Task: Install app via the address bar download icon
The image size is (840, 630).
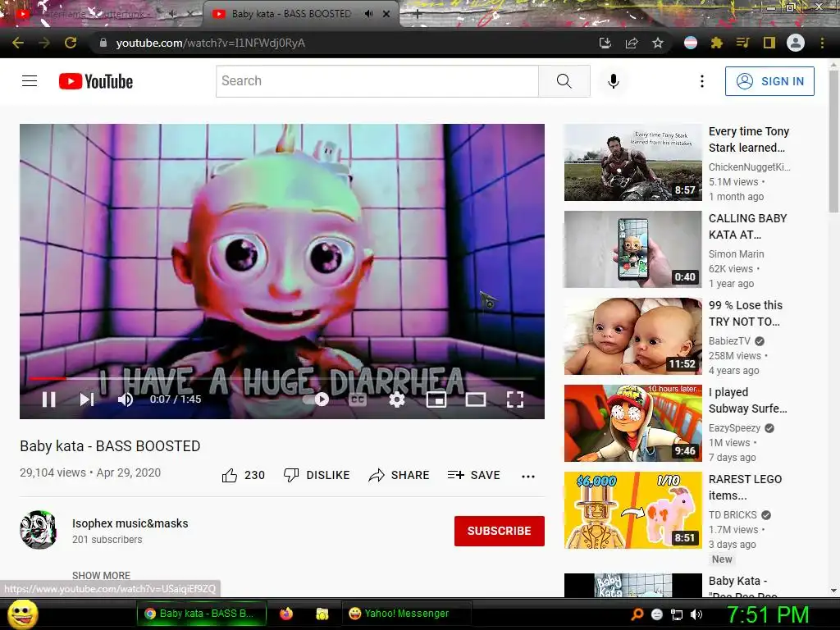Action: point(605,43)
